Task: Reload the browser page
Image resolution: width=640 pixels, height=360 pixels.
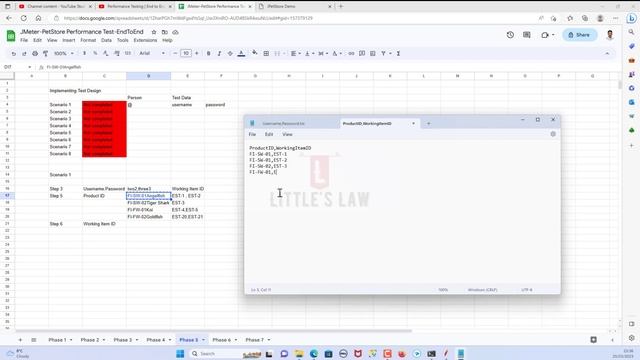Action: click(24, 18)
